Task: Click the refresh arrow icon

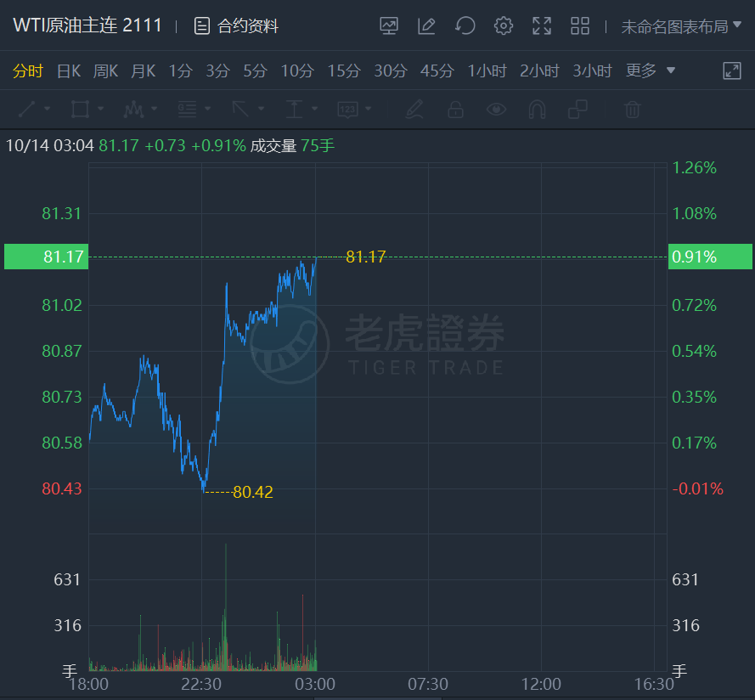Action: coord(465,26)
